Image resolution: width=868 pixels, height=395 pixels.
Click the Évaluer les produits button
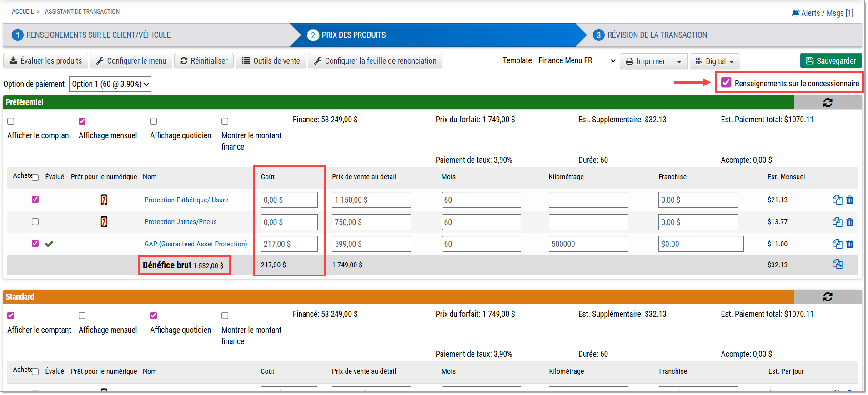(x=46, y=61)
